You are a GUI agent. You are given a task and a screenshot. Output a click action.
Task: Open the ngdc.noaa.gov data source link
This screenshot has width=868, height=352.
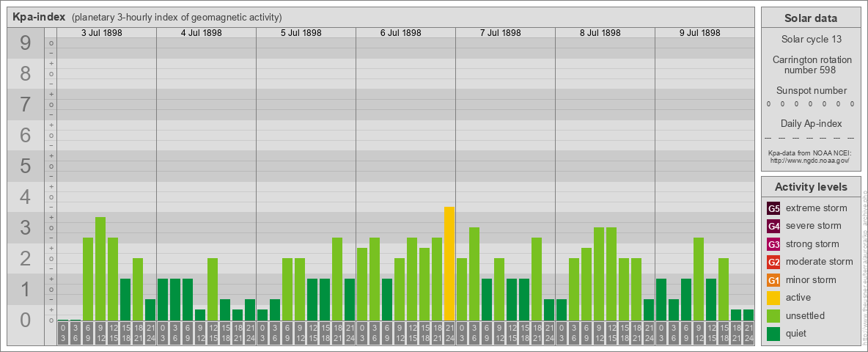pyautogui.click(x=812, y=160)
